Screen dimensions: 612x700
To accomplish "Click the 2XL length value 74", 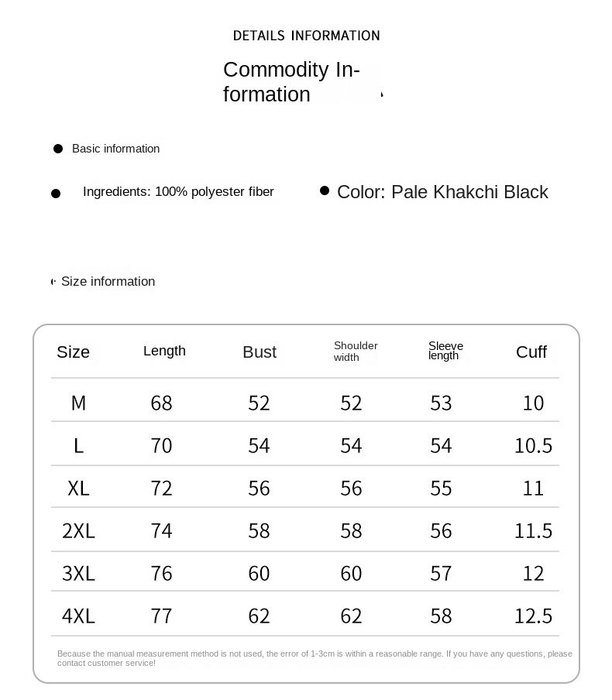I will tap(161, 531).
